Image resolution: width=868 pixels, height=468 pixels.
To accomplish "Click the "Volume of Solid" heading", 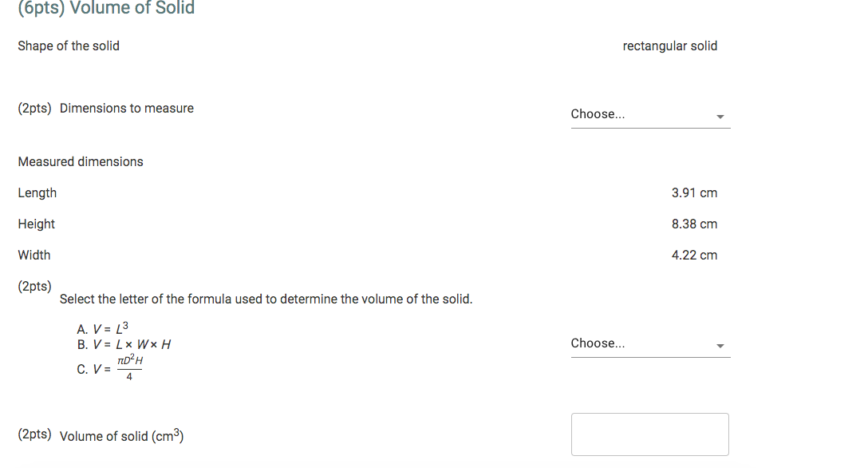I will point(105,9).
